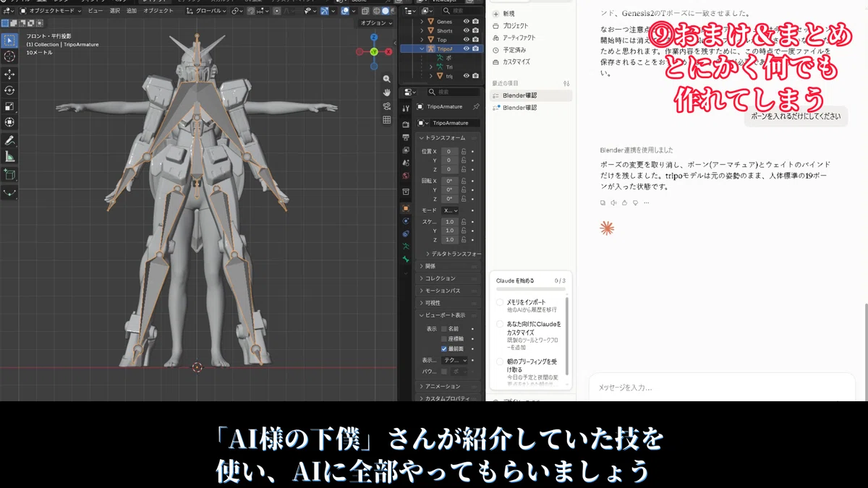Open Projects in Claude sidebar
The height and width of the screenshot is (488, 868).
pyautogui.click(x=510, y=26)
